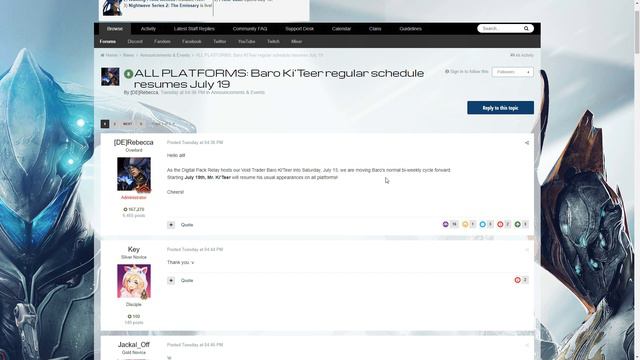Click the reputation icon under Key's avatar
Viewport: 640px width, 360px height.
pos(129,316)
